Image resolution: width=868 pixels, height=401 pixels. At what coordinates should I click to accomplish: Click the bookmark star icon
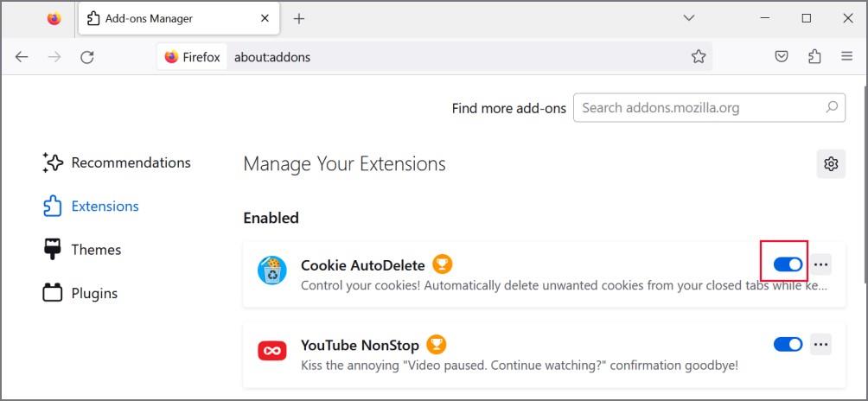(x=699, y=56)
